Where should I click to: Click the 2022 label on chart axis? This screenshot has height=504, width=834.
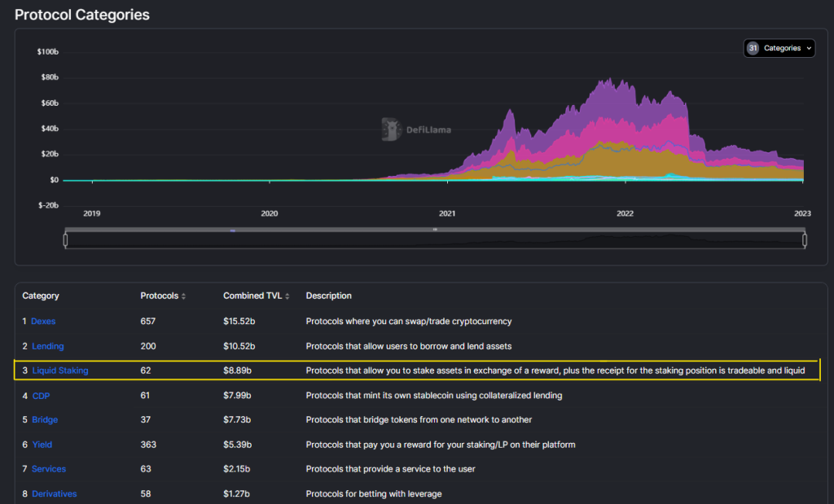tap(625, 213)
